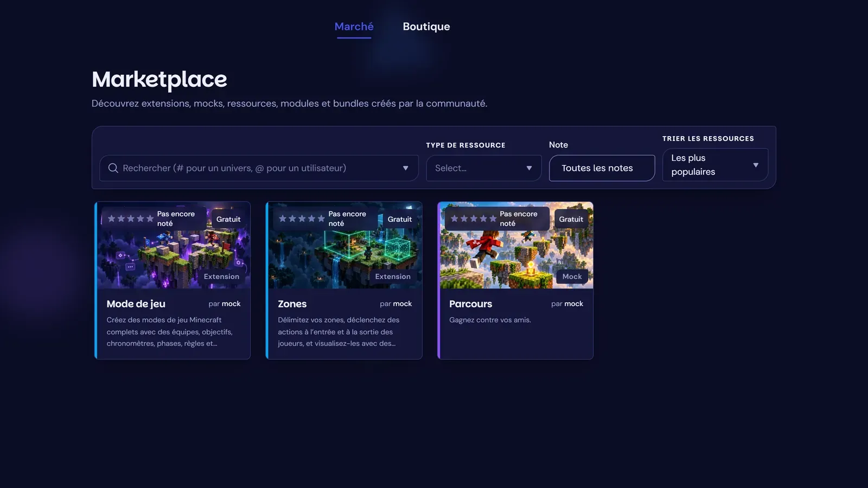This screenshot has width=868, height=488.
Task: Click the Marketplace heading
Action: [159, 80]
